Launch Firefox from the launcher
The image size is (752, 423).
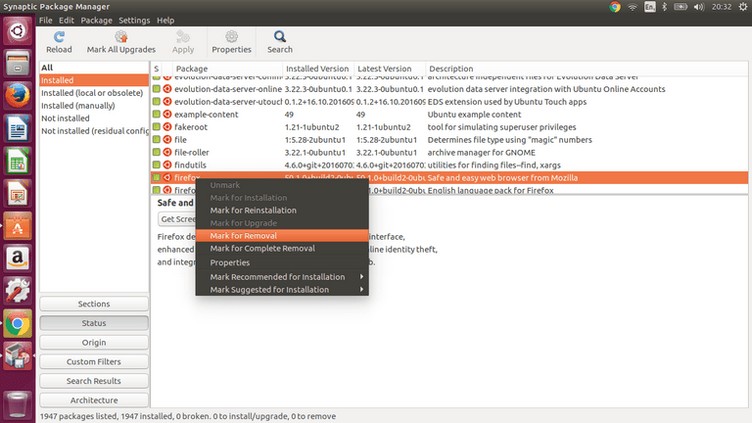click(x=18, y=95)
